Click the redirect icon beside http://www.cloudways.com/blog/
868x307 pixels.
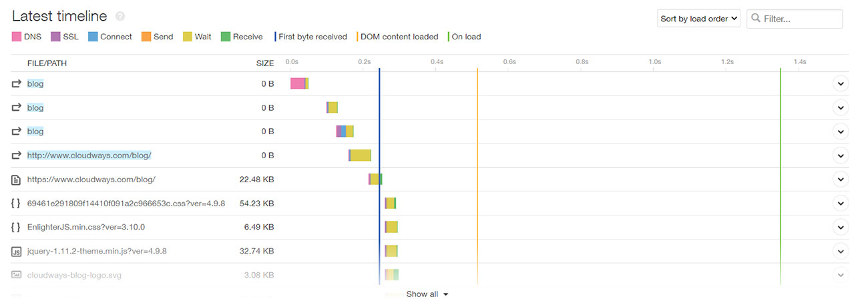point(17,156)
